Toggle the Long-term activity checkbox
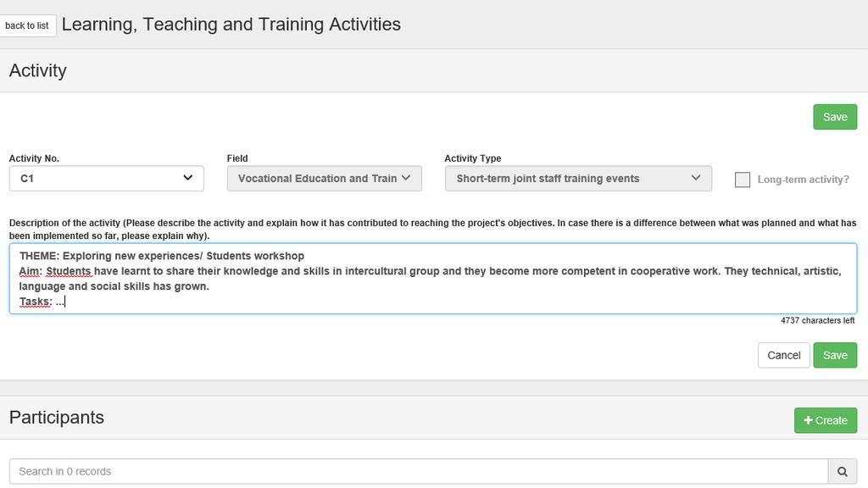Viewport: 868px width, 488px height. [x=743, y=180]
